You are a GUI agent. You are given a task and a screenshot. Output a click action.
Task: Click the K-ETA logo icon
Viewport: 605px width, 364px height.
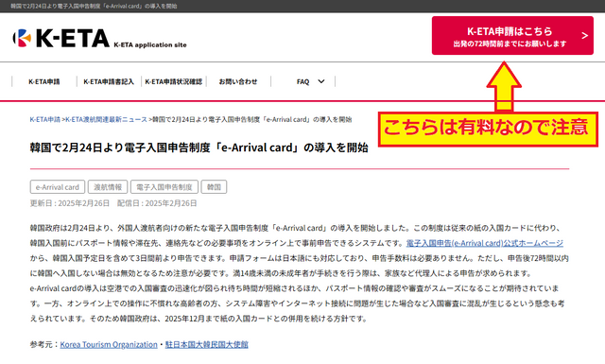(22, 38)
